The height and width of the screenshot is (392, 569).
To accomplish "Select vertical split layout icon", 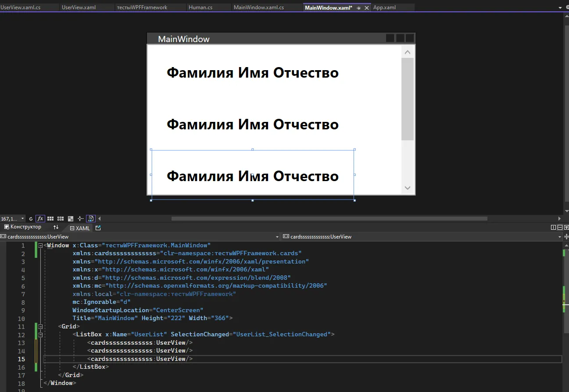I will coord(553,227).
